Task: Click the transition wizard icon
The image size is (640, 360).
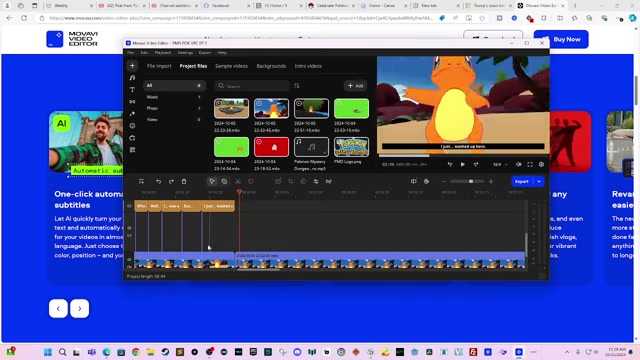Action: (329, 182)
